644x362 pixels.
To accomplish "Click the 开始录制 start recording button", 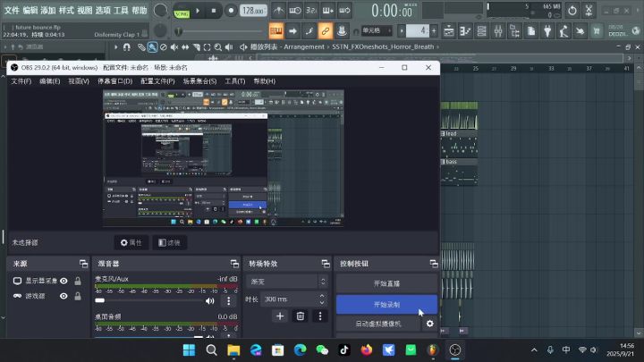I will [x=386, y=304].
